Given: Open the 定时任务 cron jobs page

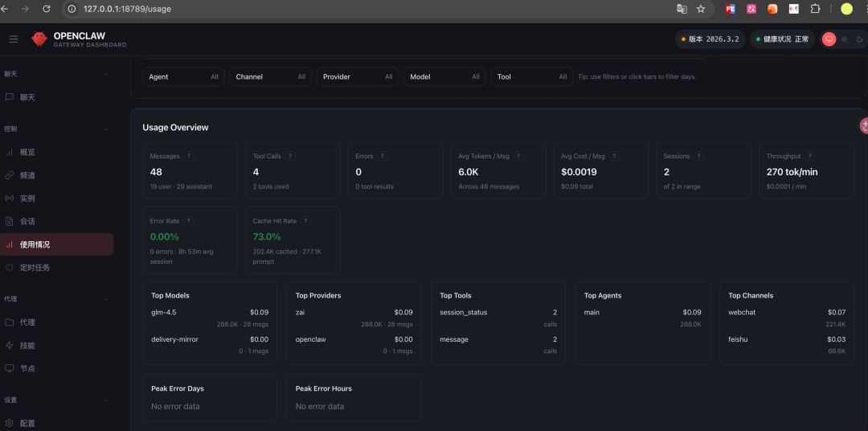Looking at the screenshot, I should point(57,268).
